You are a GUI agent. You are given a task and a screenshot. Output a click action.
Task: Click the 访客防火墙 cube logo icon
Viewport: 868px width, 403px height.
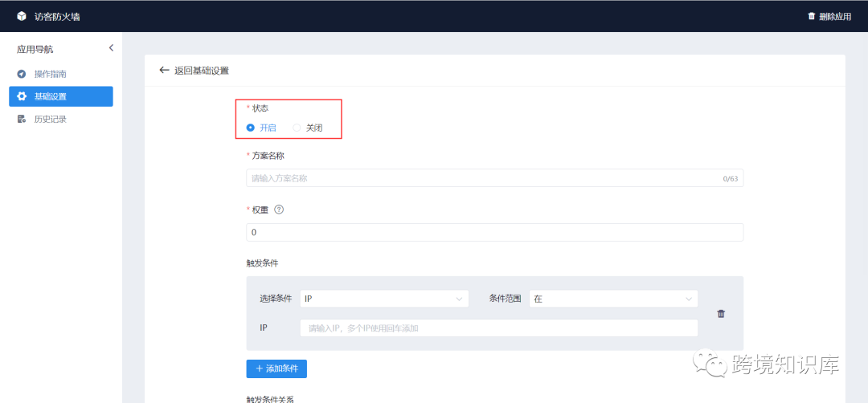pyautogui.click(x=22, y=16)
